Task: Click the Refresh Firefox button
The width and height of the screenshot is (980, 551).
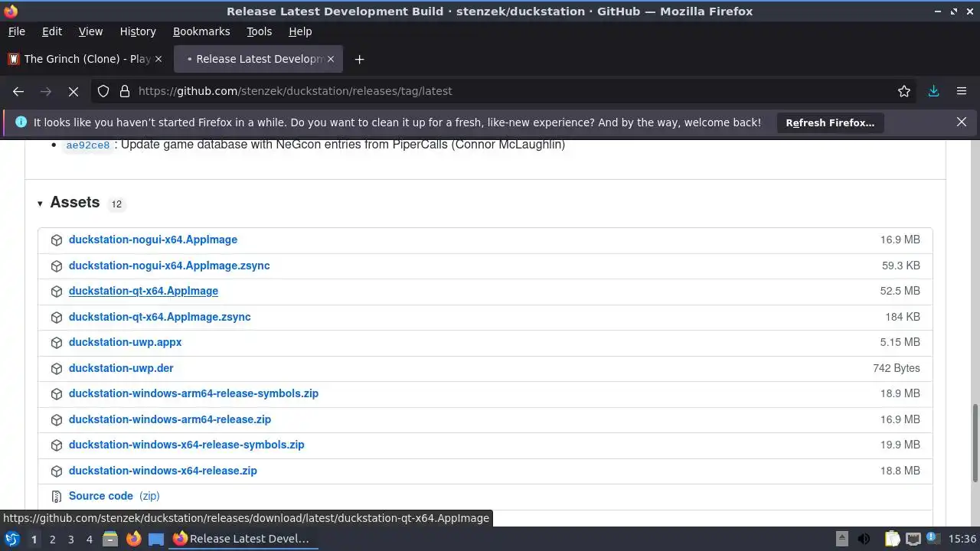Action: click(x=830, y=122)
